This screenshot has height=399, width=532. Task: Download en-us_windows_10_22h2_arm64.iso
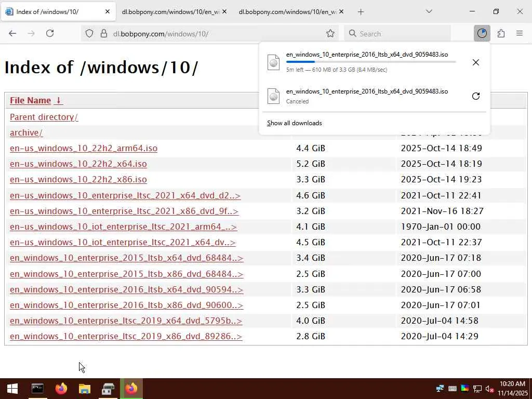click(84, 148)
